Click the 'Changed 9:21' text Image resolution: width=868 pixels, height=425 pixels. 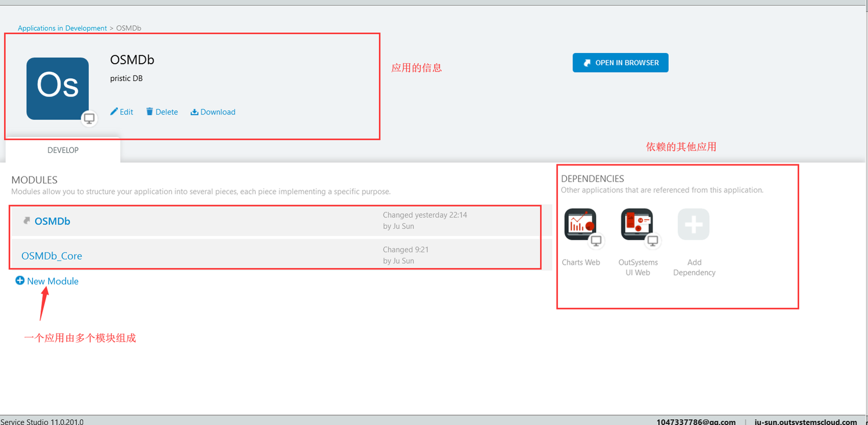tap(406, 250)
